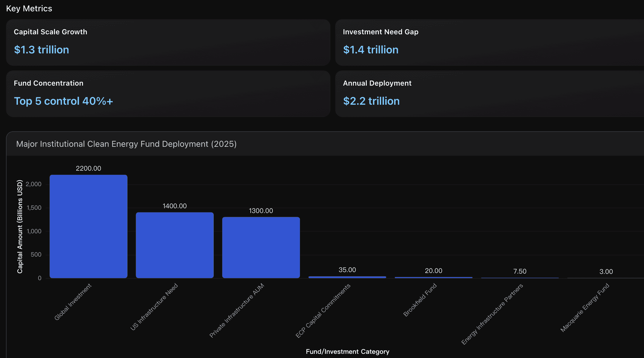Click the Capital Amount (Billions USD) axis title

point(20,226)
